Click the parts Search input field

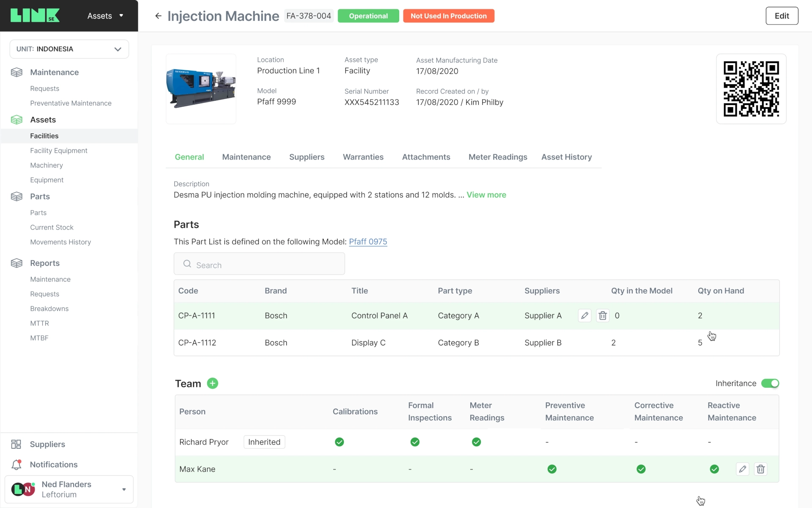click(259, 264)
